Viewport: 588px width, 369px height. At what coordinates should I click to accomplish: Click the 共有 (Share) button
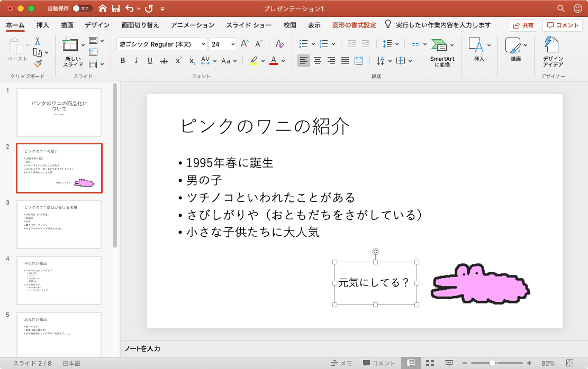tap(523, 25)
